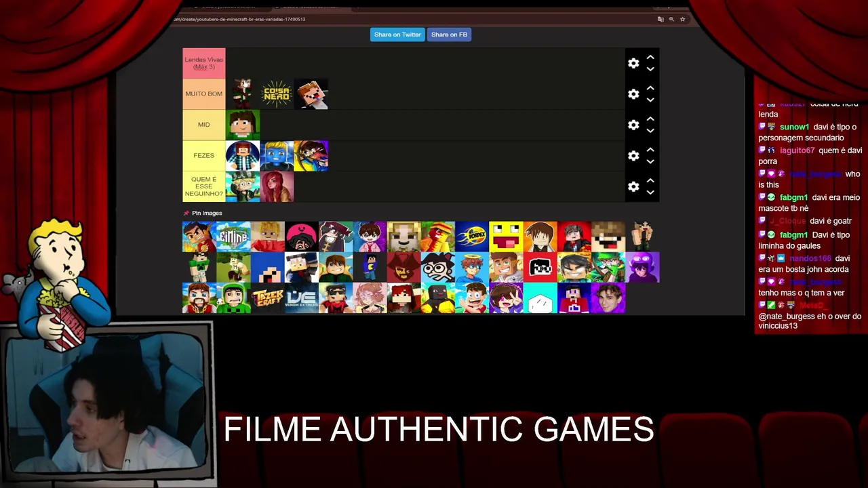Edit the MID tier label

pyautogui.click(x=204, y=125)
